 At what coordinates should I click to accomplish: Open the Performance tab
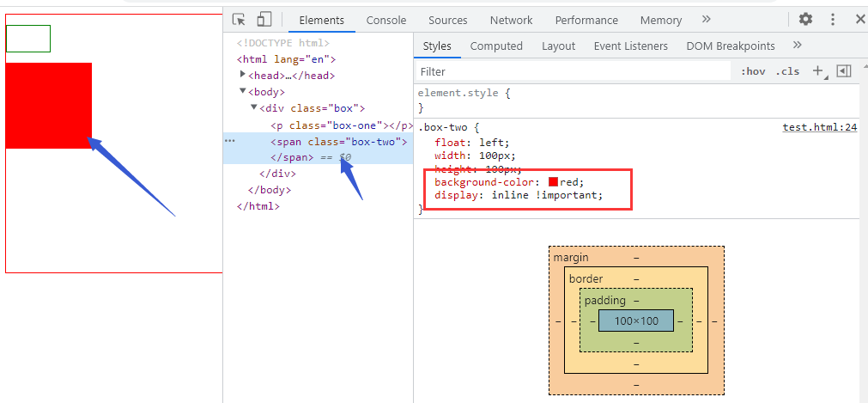[x=586, y=21]
